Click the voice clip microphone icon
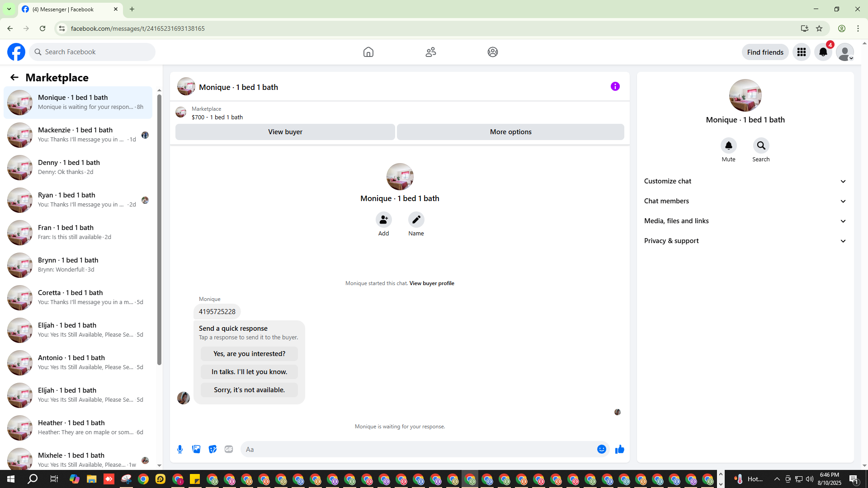This screenshot has width=868, height=488. (x=180, y=449)
